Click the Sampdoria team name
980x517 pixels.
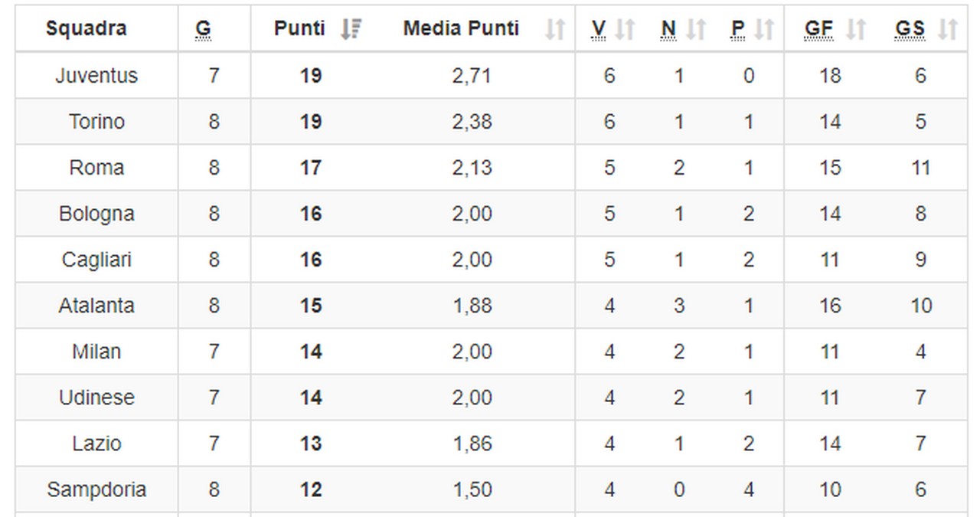coord(96,489)
